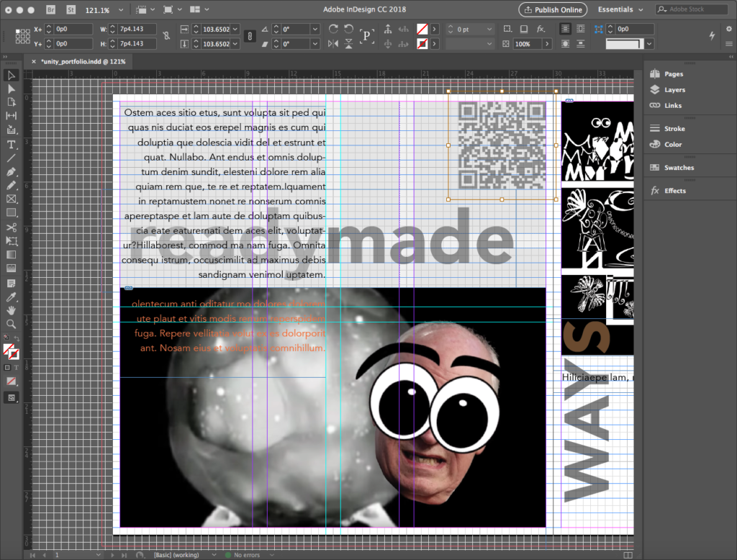Pick the Scissors tool
Screen dimensions: 737x560
tap(12, 227)
